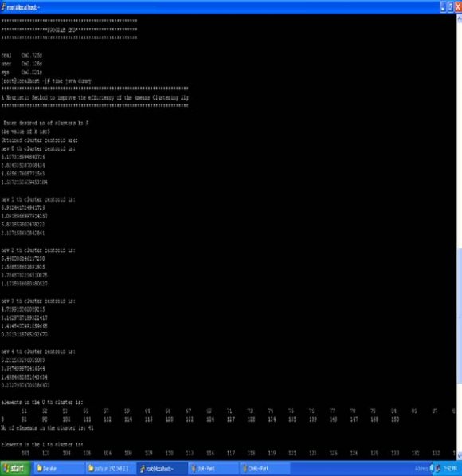Click the terminal scrollbar down arrow
The height and width of the screenshot is (476, 462).
460,456
